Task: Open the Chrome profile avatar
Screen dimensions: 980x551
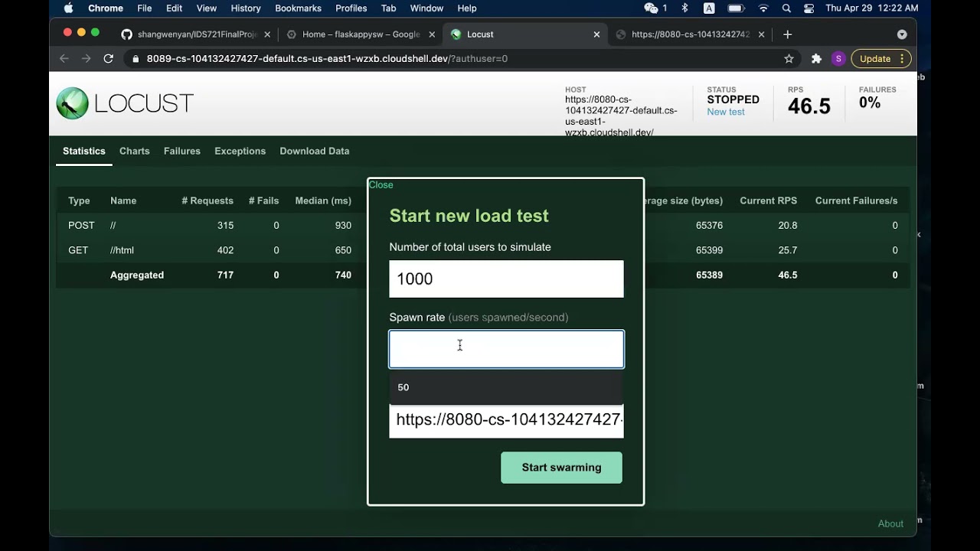Action: pos(838,59)
